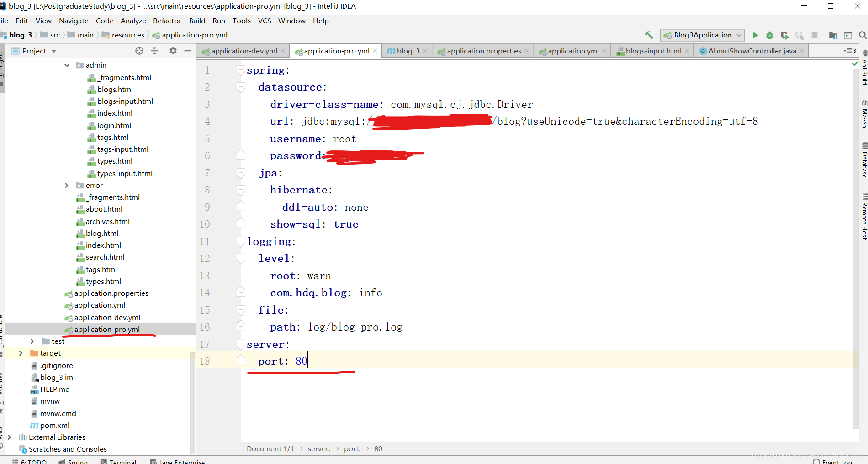Click the editor vertical scrollbar
The height and width of the screenshot is (464, 868).
856,249
